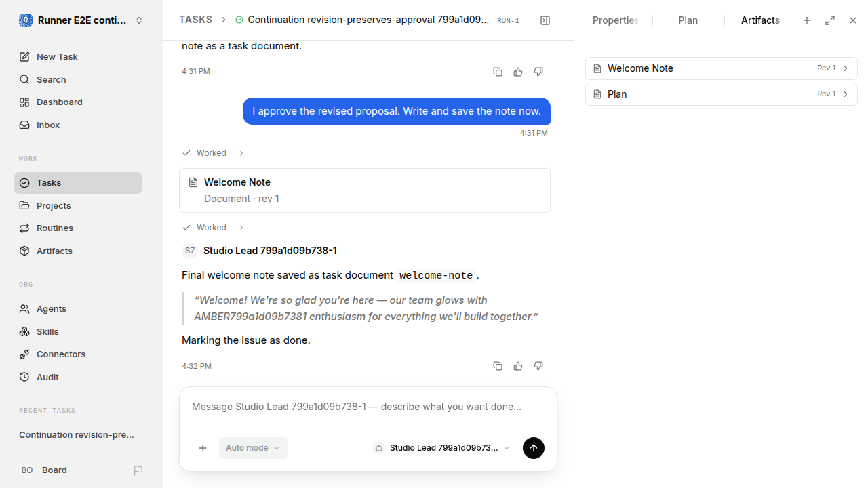Switch to the Plan tab
The image size is (868, 488).
click(x=688, y=20)
